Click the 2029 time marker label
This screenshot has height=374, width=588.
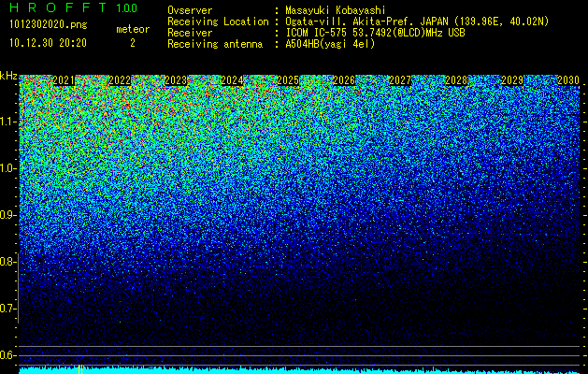(x=512, y=80)
